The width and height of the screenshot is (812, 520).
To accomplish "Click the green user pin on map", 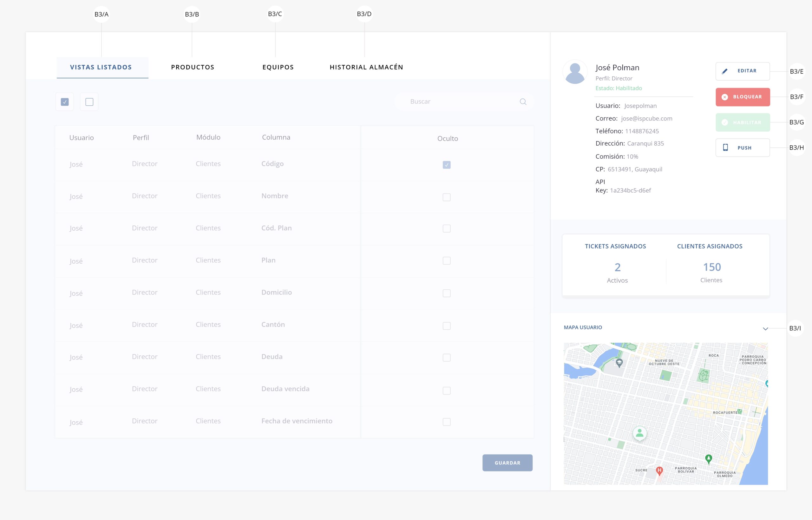I will pos(639,433).
